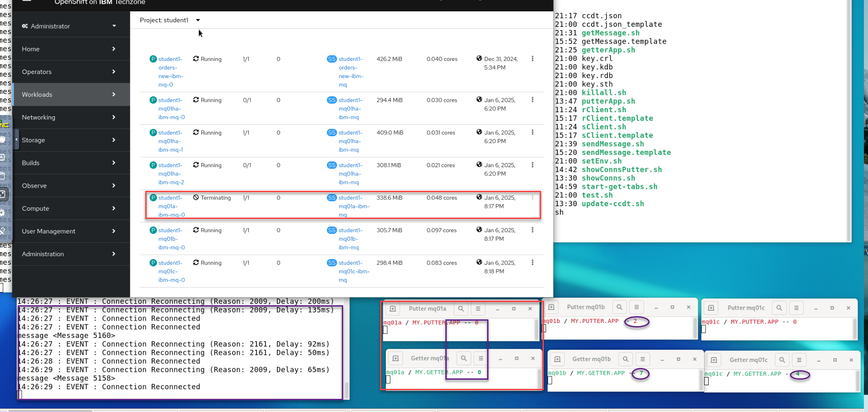This screenshot has height=412, width=868.
Task: Expand the Networking navigation section
Action: [69, 117]
